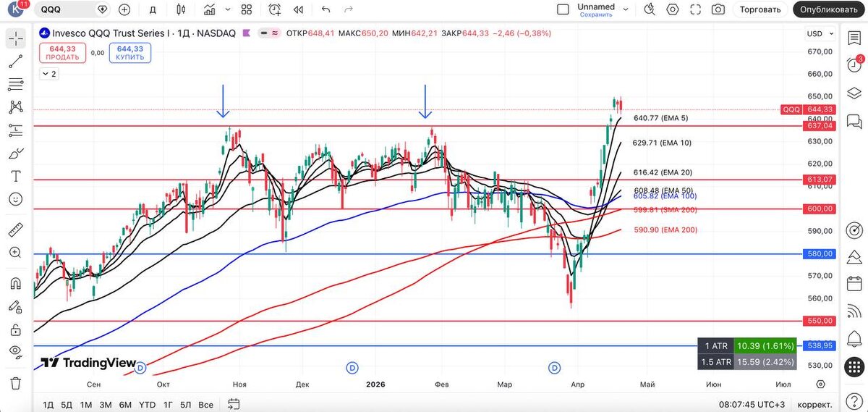This screenshot has height=412, width=868.
Task: Open the candlestick chart type selector
Action: [181, 9]
